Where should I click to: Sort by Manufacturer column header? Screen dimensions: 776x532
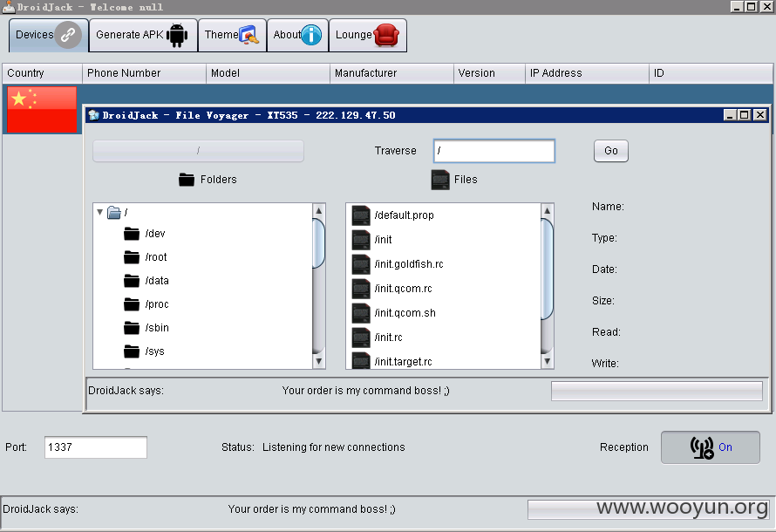tap(391, 73)
